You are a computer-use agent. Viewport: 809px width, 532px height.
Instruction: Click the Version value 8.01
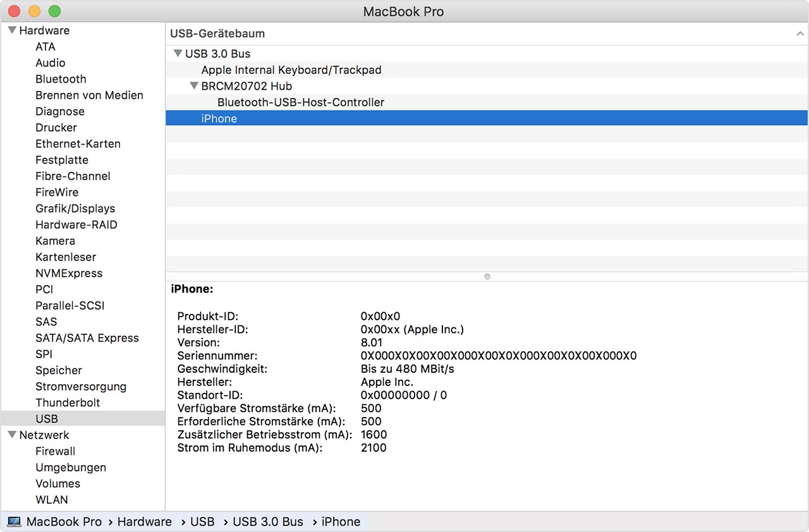[x=373, y=342]
